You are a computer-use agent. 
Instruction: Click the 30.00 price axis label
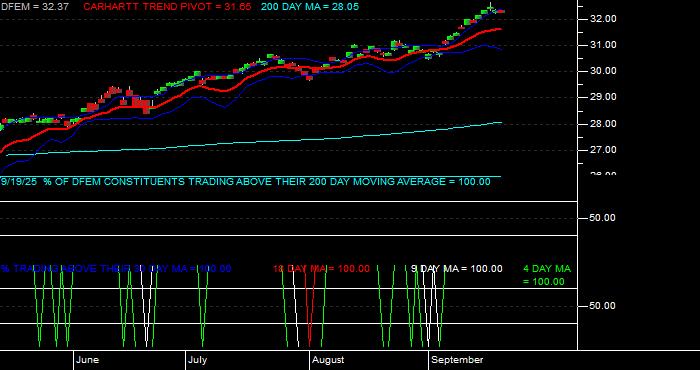tap(604, 71)
